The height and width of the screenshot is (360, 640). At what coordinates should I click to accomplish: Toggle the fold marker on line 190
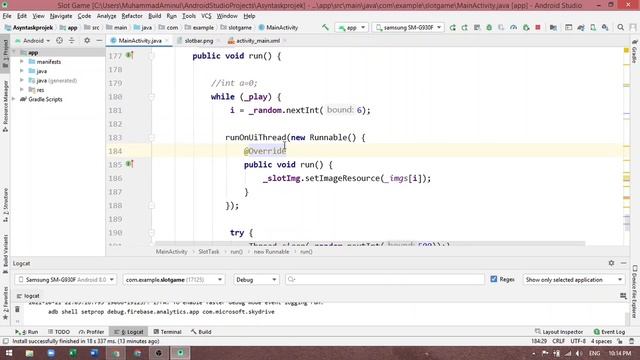coord(151,233)
